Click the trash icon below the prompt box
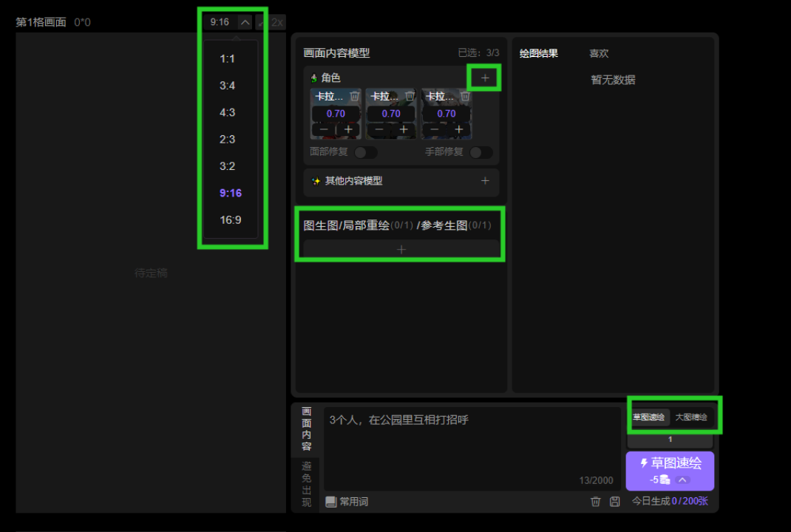 tap(595, 501)
